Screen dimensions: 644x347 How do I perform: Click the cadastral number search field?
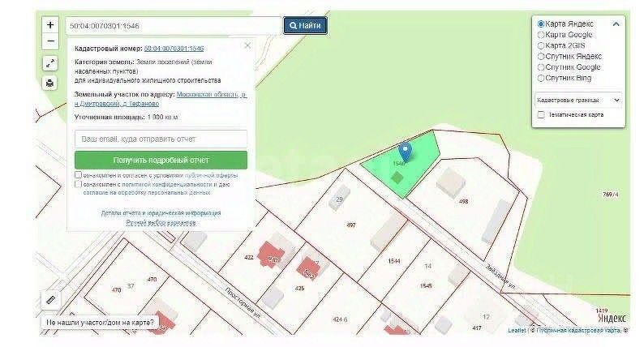(174, 26)
